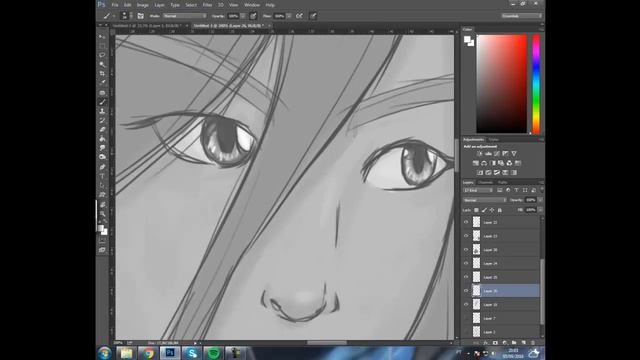The image size is (640, 360).
Task: Open the File menu
Action: pyautogui.click(x=115, y=5)
